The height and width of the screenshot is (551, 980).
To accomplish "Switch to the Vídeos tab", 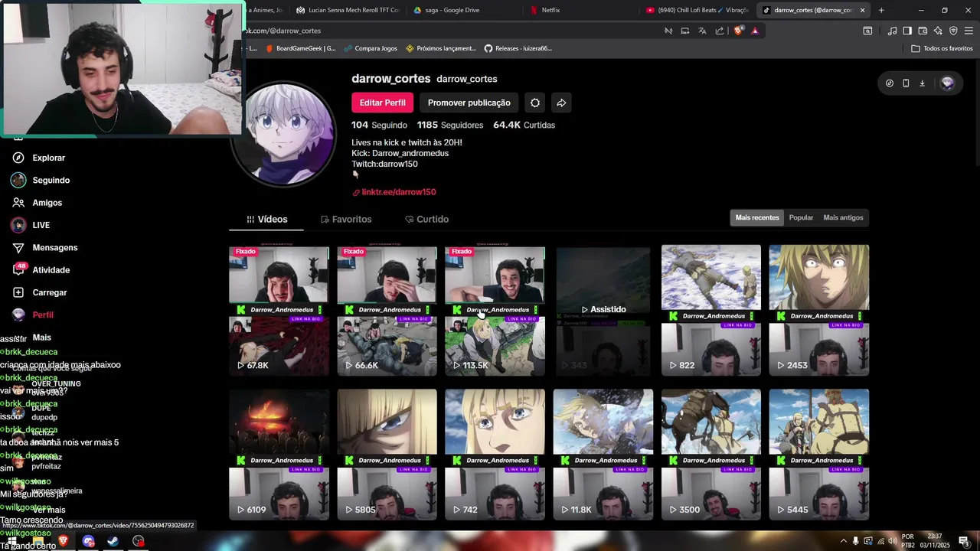I will click(266, 219).
